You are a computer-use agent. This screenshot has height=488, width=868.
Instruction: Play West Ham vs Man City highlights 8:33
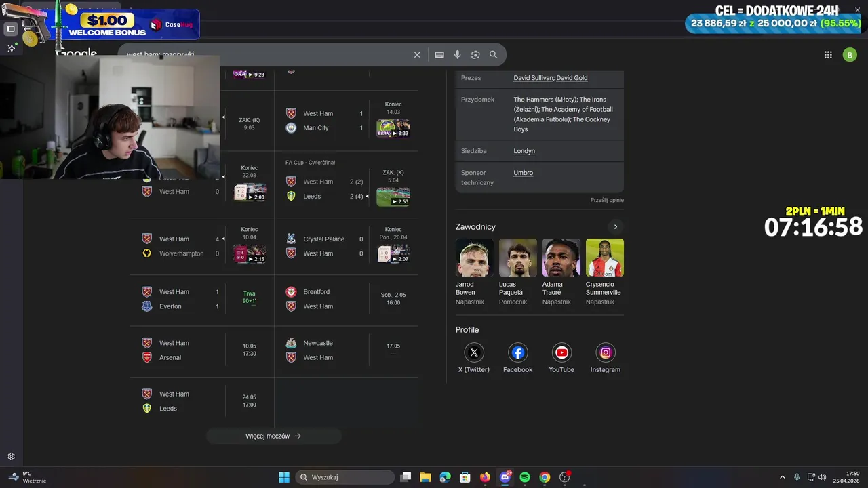point(393,128)
